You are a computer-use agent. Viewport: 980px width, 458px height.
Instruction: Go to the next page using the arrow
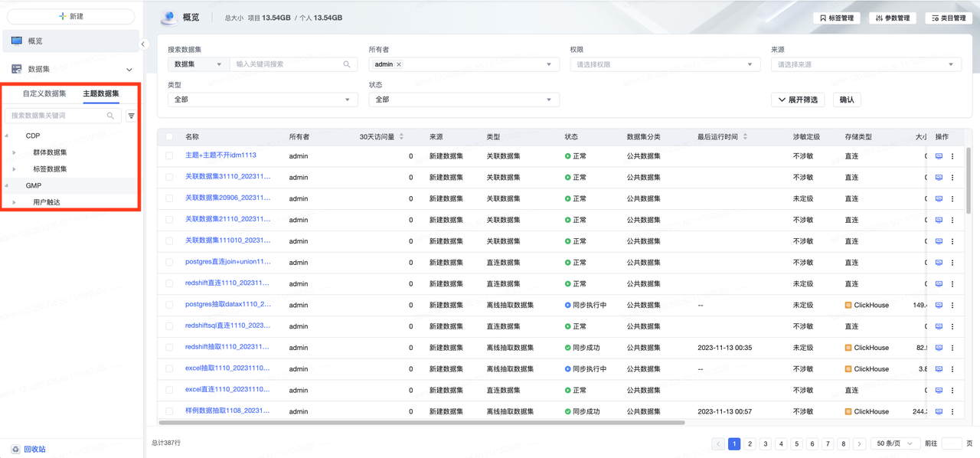click(859, 443)
